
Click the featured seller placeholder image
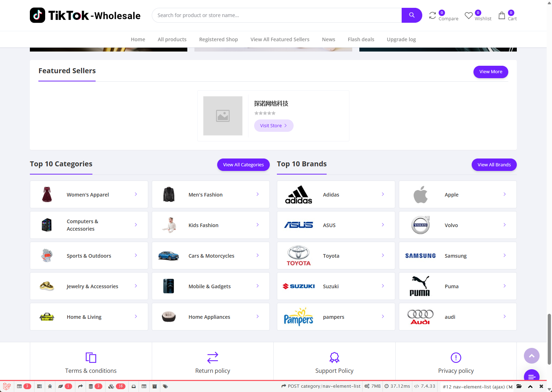tap(223, 116)
